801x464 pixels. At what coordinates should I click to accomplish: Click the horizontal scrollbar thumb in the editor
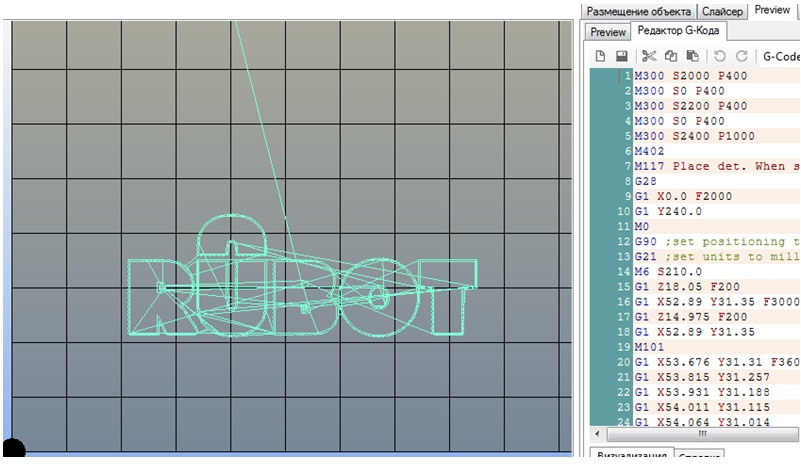[702, 434]
